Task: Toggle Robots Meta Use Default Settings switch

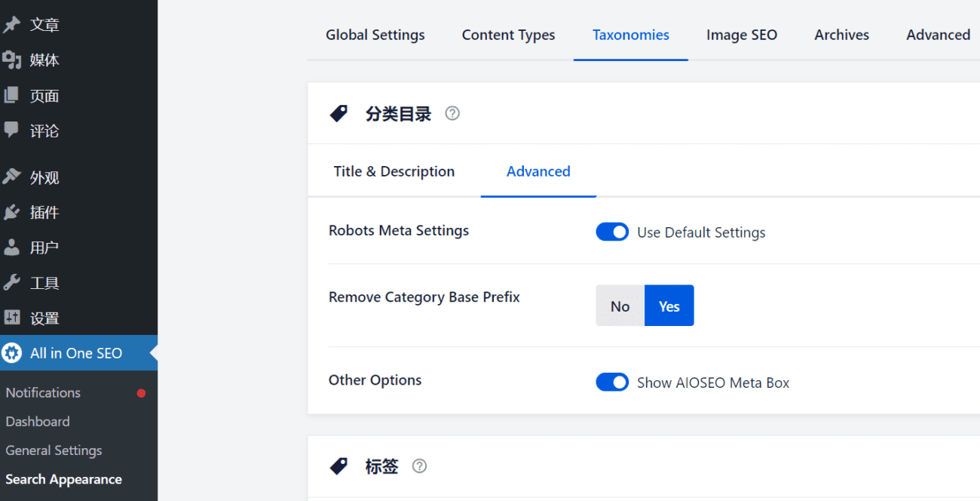Action: tap(612, 232)
